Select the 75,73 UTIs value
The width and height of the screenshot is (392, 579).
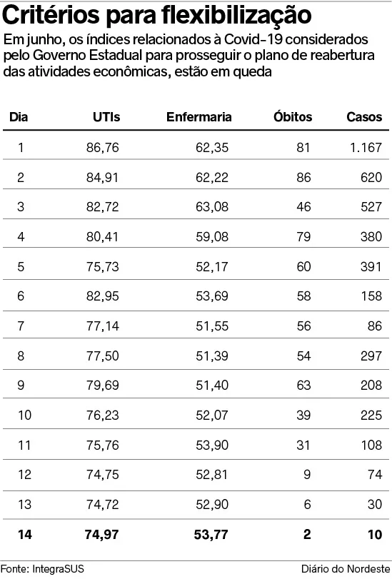click(x=102, y=266)
